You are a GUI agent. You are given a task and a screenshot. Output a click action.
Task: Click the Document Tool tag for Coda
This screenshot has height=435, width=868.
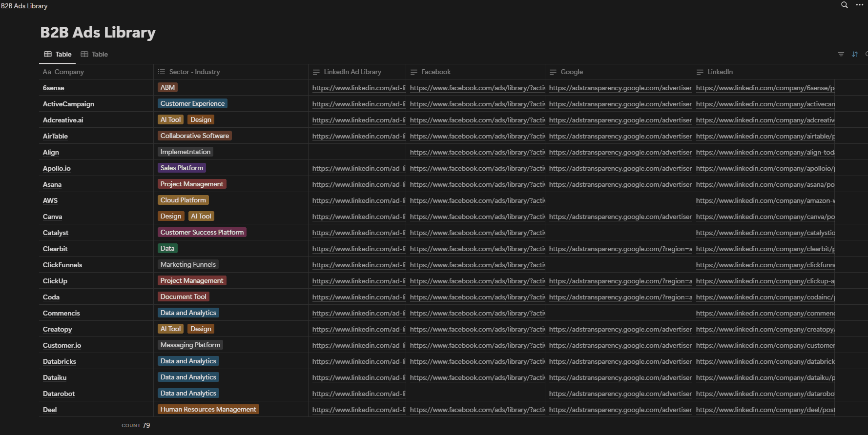point(184,297)
